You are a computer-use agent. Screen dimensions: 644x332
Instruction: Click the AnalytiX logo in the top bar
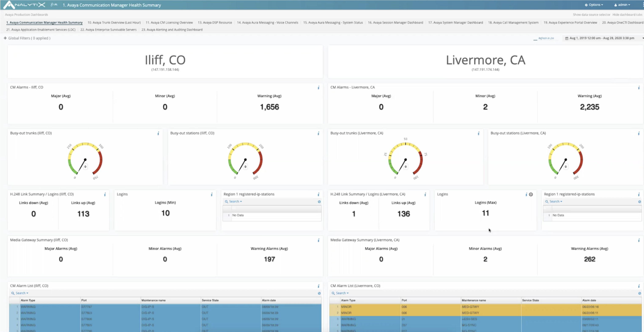click(x=24, y=4)
